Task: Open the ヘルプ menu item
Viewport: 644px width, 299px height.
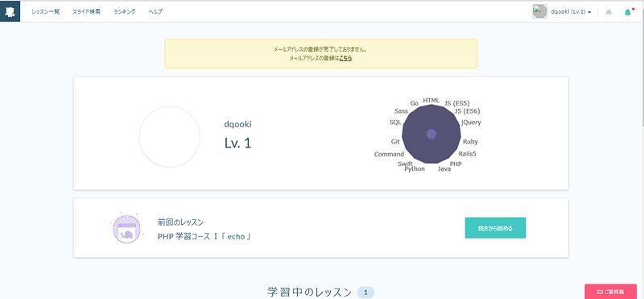Action: pos(155,12)
